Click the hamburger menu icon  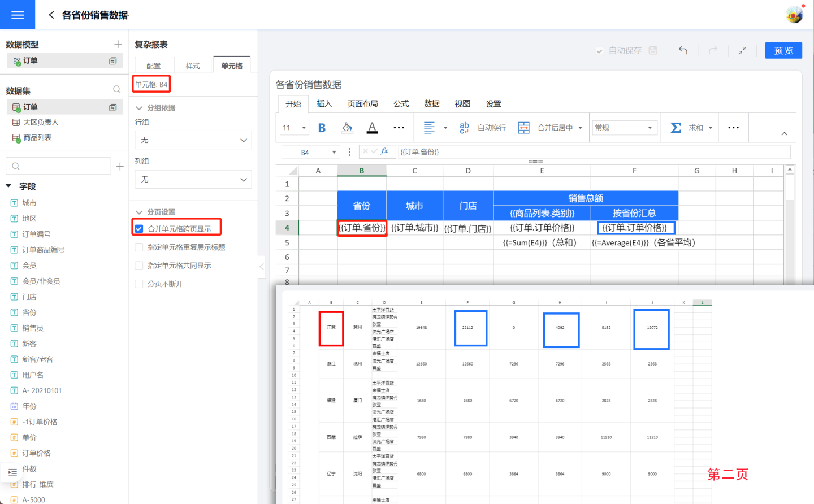coord(18,15)
